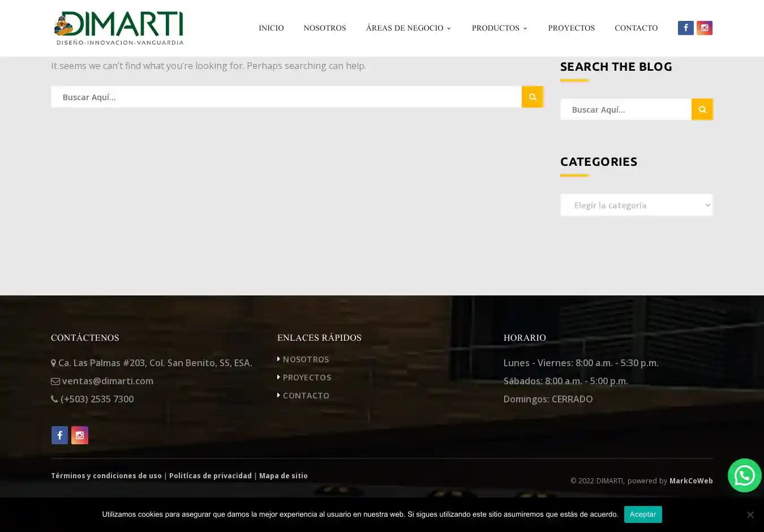Open the Nosotros menu item
The height and width of the screenshot is (532, 764).
[324, 28]
